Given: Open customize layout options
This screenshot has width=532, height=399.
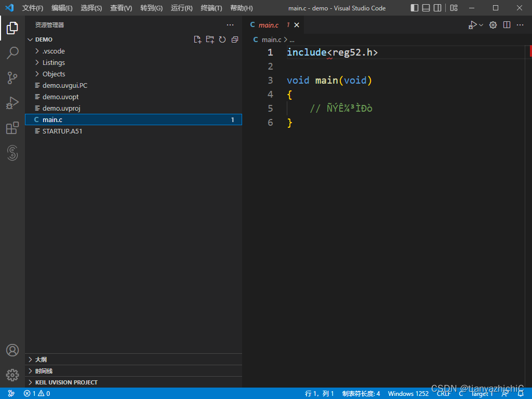Looking at the screenshot, I should pyautogui.click(x=454, y=8).
